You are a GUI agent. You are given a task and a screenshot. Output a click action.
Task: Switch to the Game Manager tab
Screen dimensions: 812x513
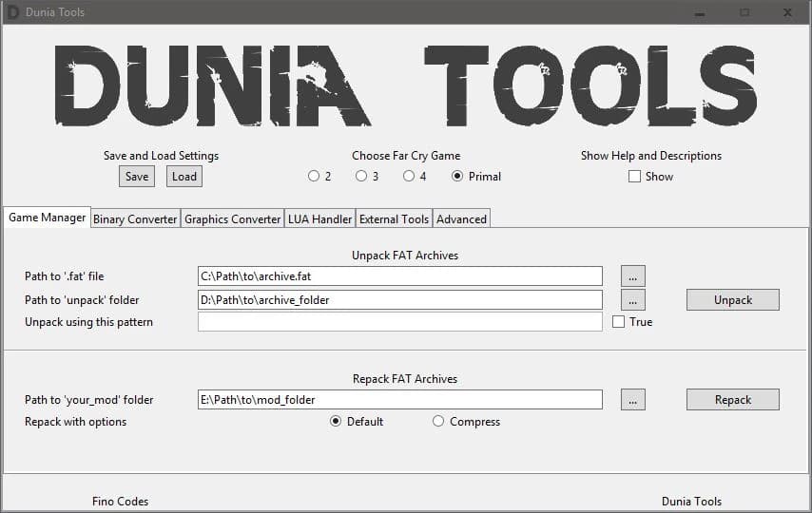48,218
